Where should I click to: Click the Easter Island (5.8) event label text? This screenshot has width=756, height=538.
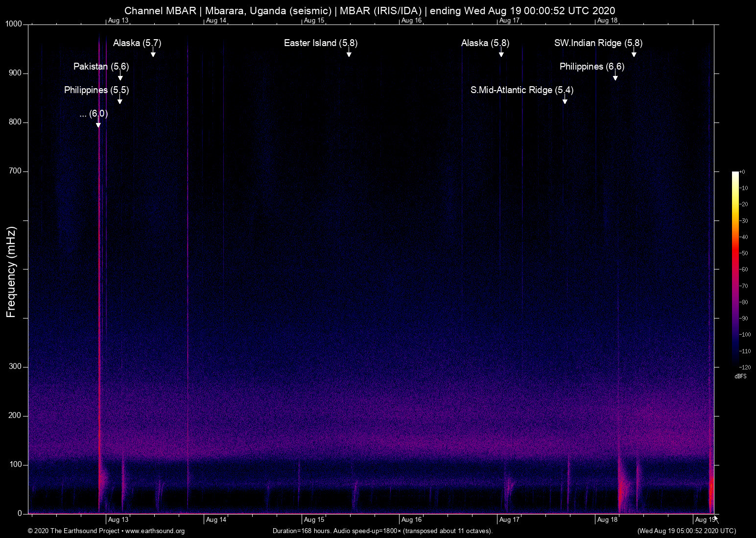(321, 43)
